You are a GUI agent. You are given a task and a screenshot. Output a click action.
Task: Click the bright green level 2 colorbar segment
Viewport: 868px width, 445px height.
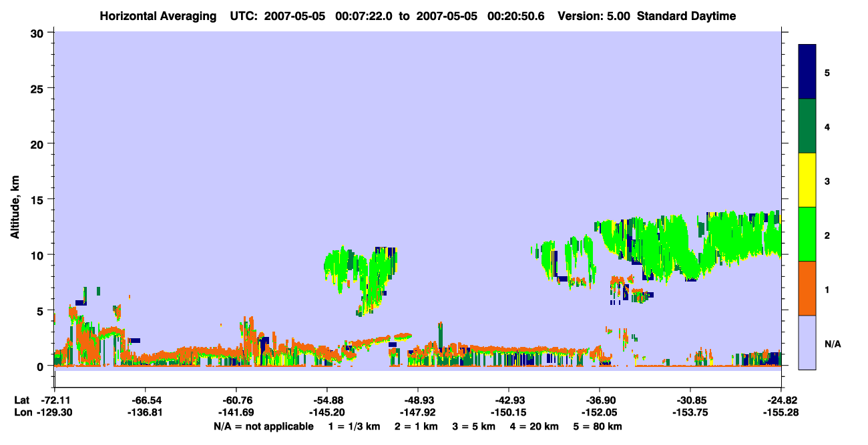point(807,234)
